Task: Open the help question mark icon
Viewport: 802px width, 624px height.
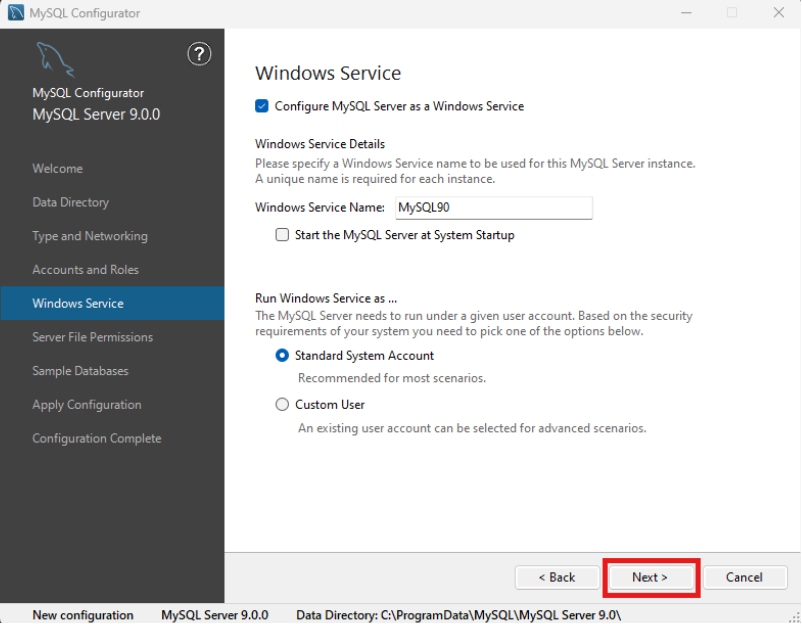Action: click(199, 54)
